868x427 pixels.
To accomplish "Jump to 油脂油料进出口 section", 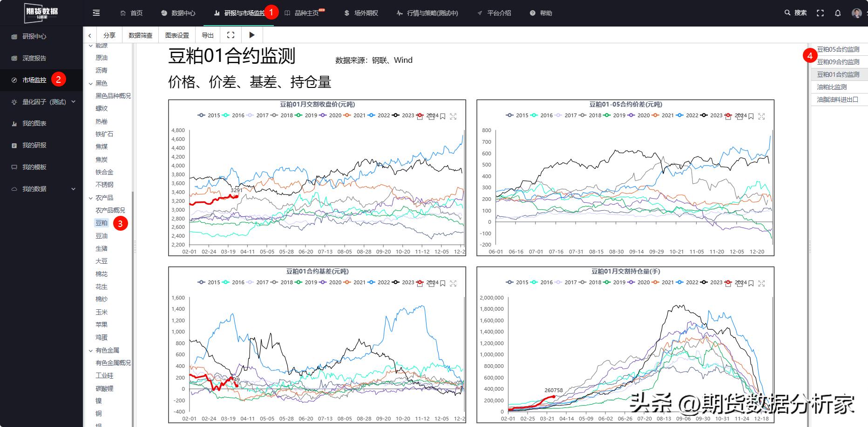I will (x=838, y=100).
